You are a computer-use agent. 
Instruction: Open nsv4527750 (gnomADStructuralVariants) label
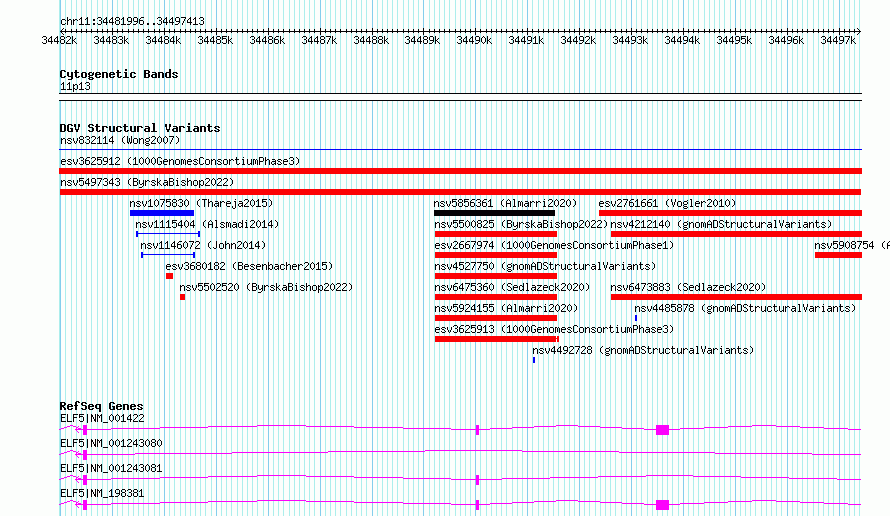[545, 266]
